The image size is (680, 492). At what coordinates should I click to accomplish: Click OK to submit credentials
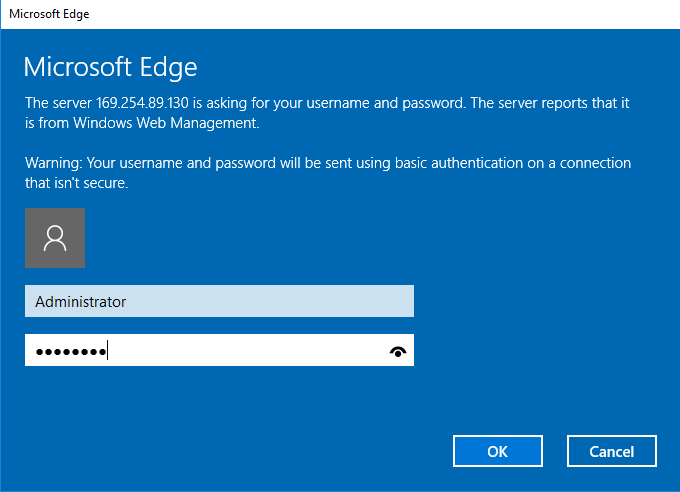point(497,451)
